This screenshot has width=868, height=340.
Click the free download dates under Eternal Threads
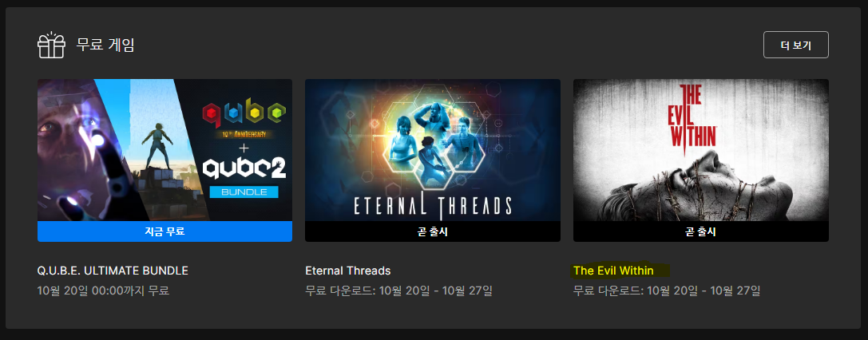(399, 291)
